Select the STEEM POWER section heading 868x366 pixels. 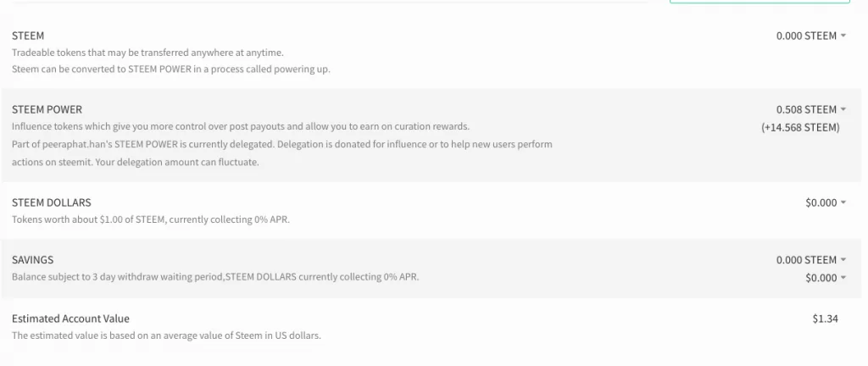(47, 109)
